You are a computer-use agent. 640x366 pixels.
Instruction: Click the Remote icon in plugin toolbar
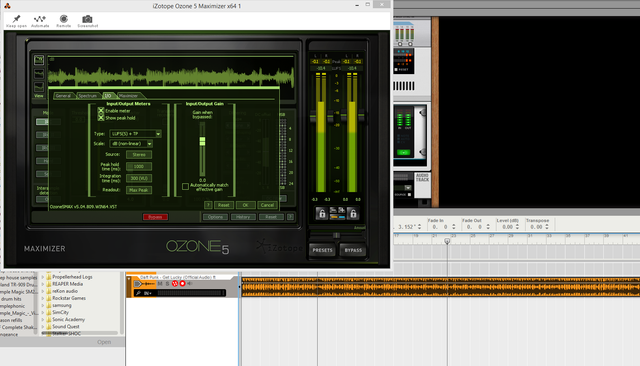coord(63,19)
